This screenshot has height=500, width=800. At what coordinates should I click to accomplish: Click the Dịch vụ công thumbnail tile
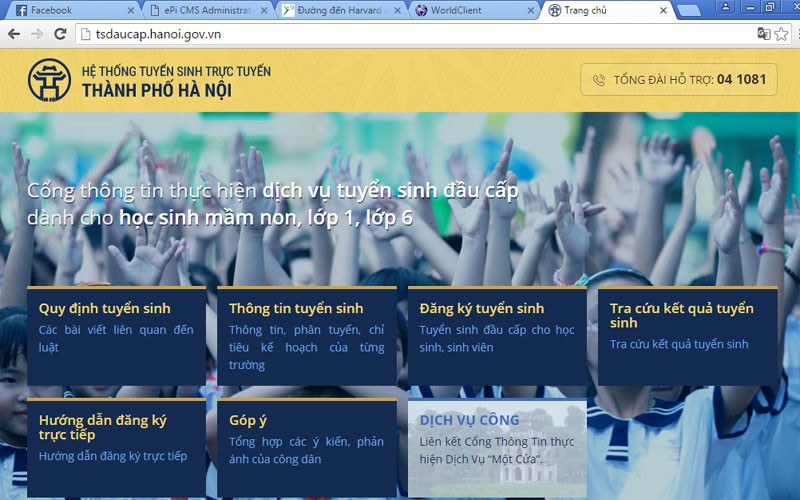click(497, 447)
